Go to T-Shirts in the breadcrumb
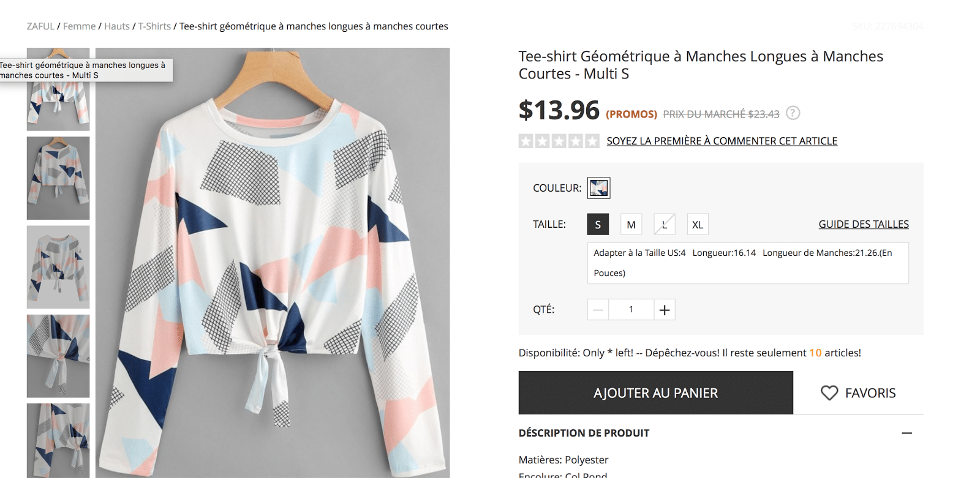This screenshot has width=980, height=483. pyautogui.click(x=154, y=26)
